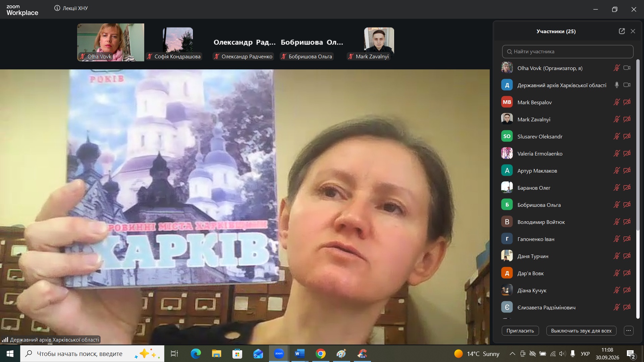Show hidden system tray icons chevron

512,354
